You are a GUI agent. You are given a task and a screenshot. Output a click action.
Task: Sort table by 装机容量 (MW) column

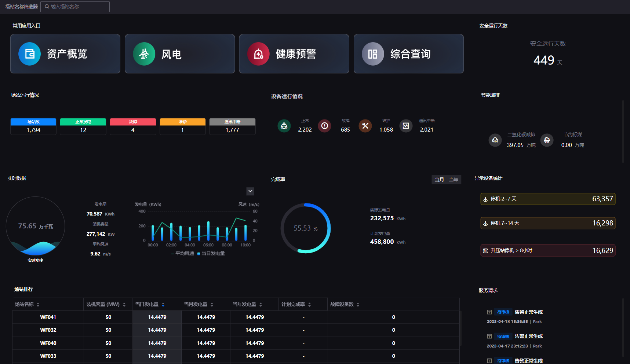click(124, 305)
